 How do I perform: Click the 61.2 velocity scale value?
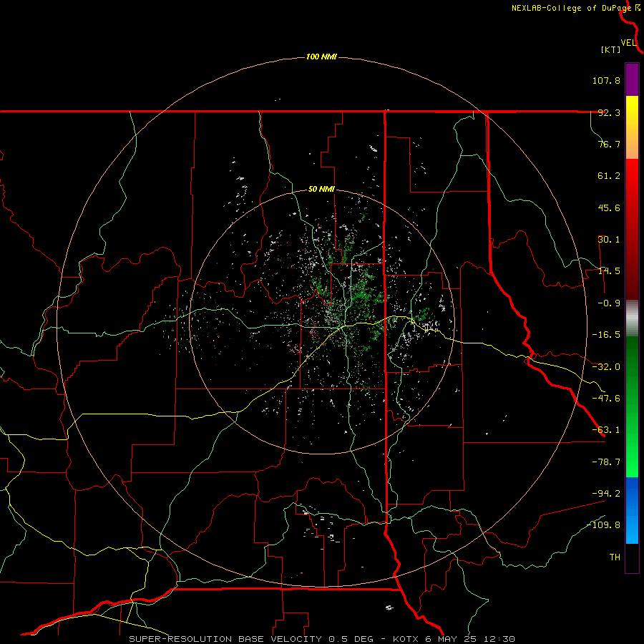click(609, 176)
